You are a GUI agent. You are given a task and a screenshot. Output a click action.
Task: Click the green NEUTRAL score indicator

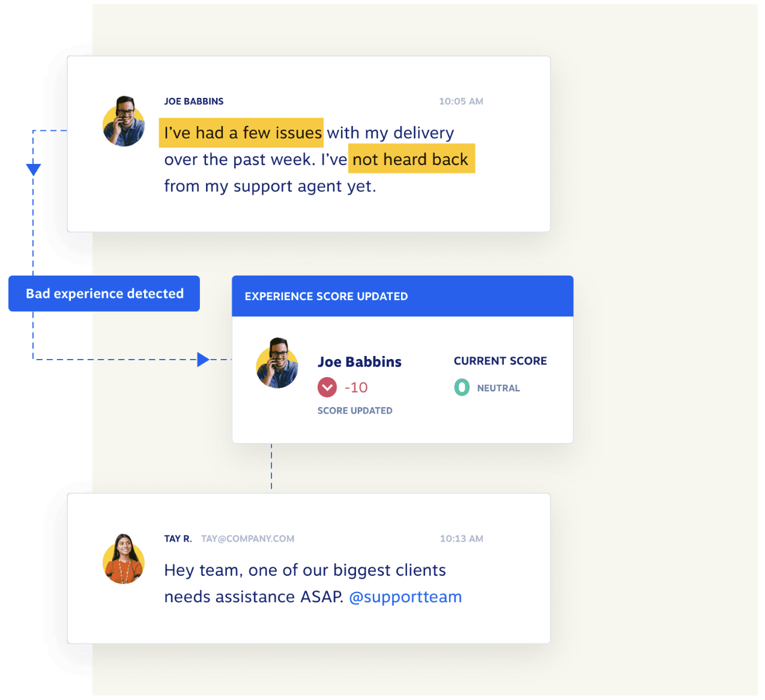pyautogui.click(x=461, y=387)
